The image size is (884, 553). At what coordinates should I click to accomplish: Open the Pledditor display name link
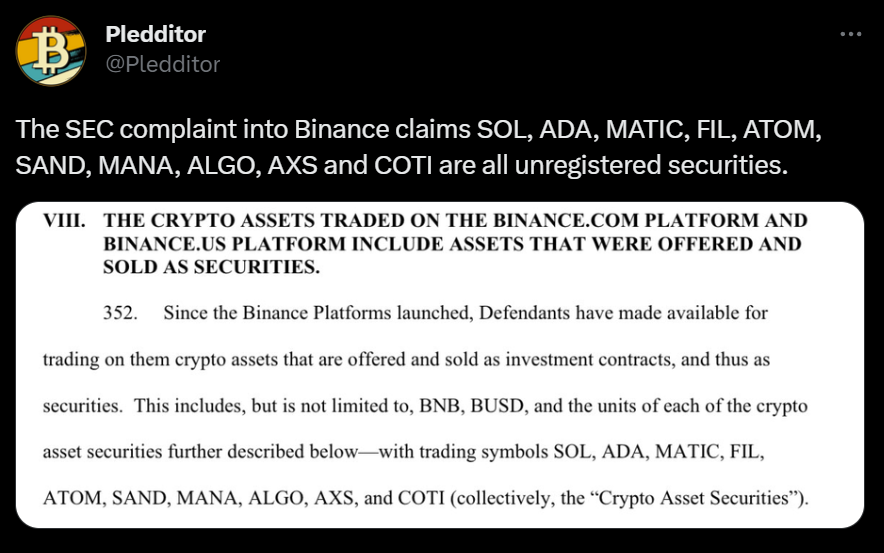click(155, 34)
